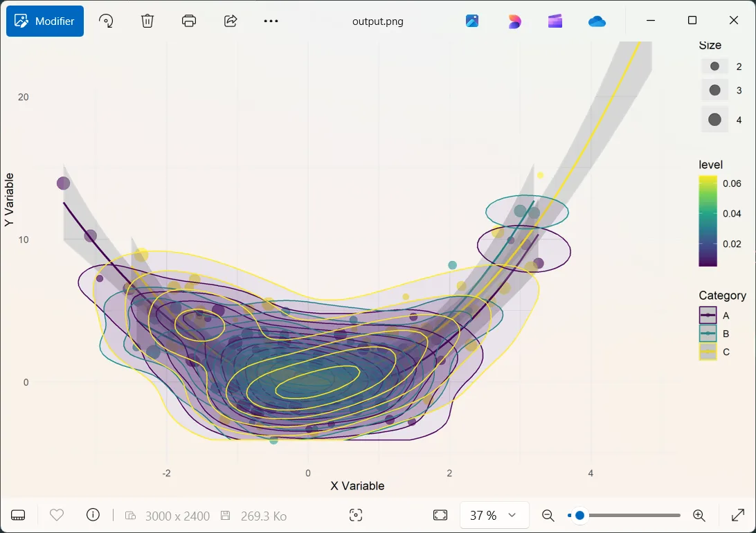Delete the image with trash icon
The height and width of the screenshot is (533, 756).
pos(147,21)
